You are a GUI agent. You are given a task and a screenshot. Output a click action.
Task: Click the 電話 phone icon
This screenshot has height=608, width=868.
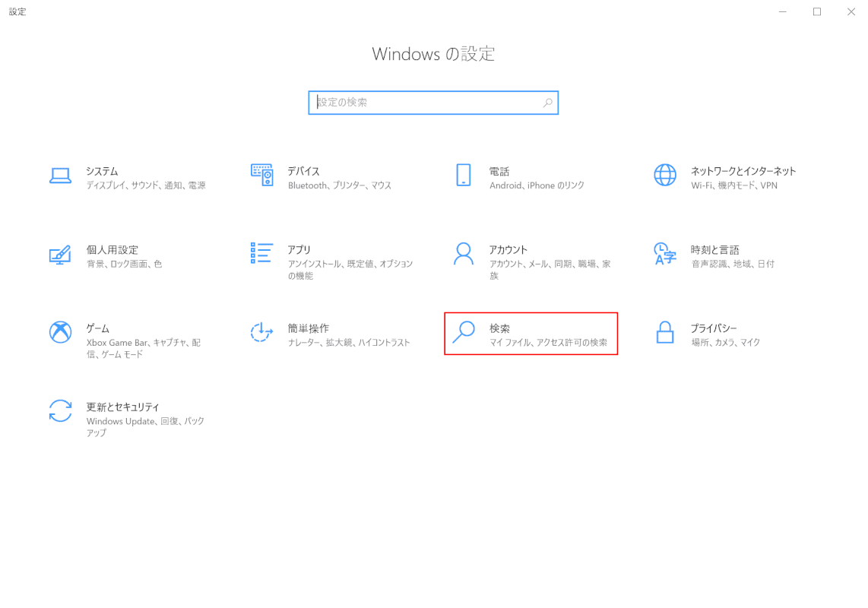click(x=464, y=175)
